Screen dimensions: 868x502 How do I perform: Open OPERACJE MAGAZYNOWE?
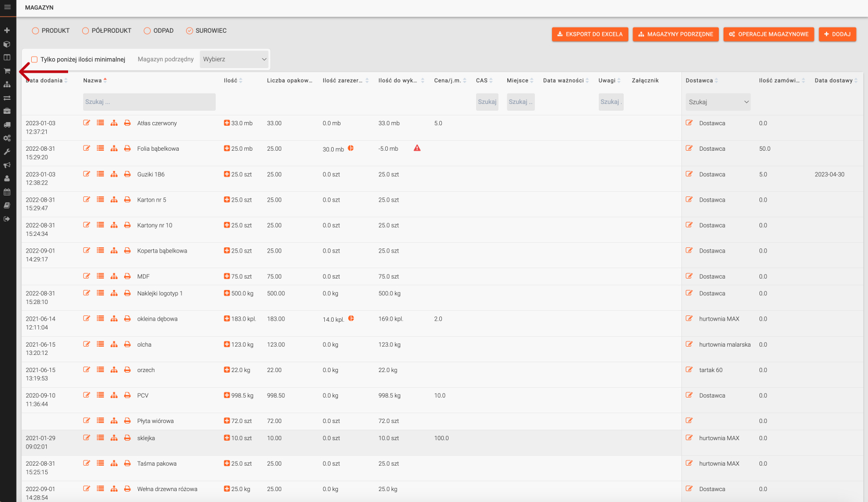click(768, 34)
